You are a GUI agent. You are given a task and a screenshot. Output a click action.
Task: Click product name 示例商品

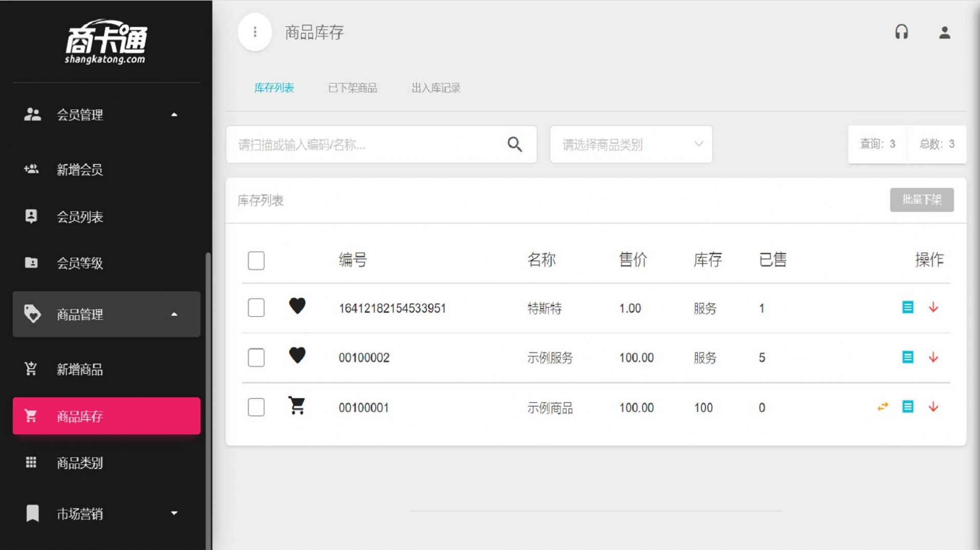[x=550, y=408]
